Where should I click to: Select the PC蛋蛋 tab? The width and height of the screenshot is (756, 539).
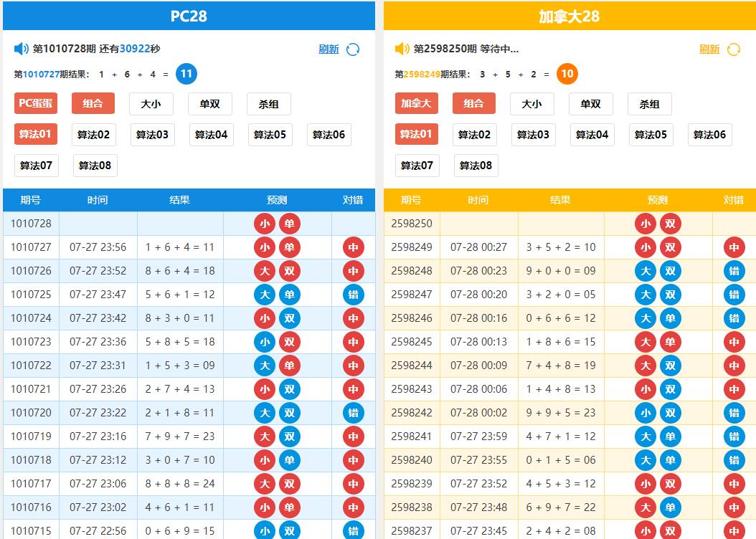point(36,103)
